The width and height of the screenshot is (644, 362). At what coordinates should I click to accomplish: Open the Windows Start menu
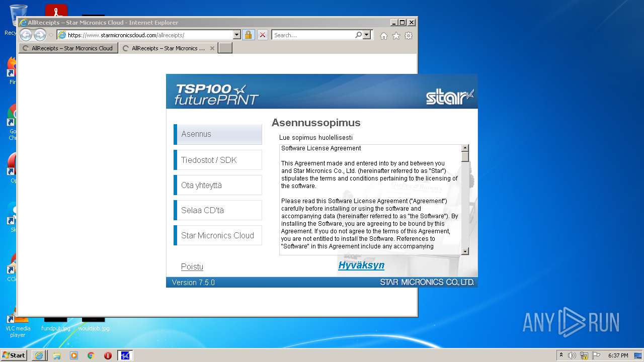coord(14,355)
